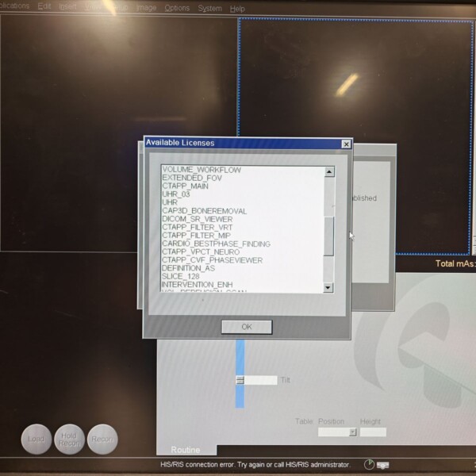The height and width of the screenshot is (476, 476).
Task: Click scroll up arrow in license list
Action: point(328,171)
